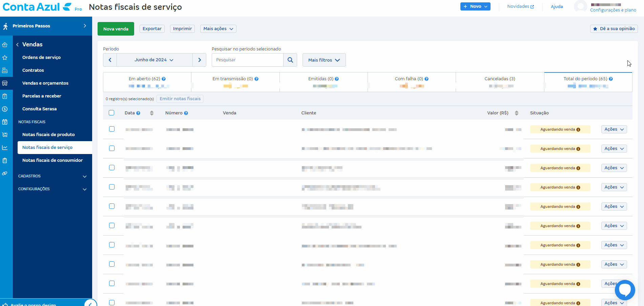Screen dimensions: 644x306
Task: Check the second row checkbox
Action: point(112,148)
